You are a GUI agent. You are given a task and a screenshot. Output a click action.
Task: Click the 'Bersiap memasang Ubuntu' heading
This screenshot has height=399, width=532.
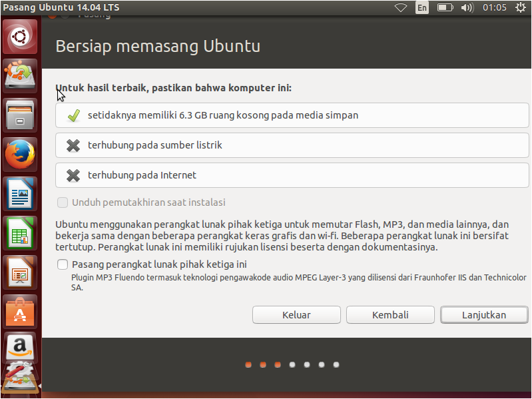tap(158, 46)
